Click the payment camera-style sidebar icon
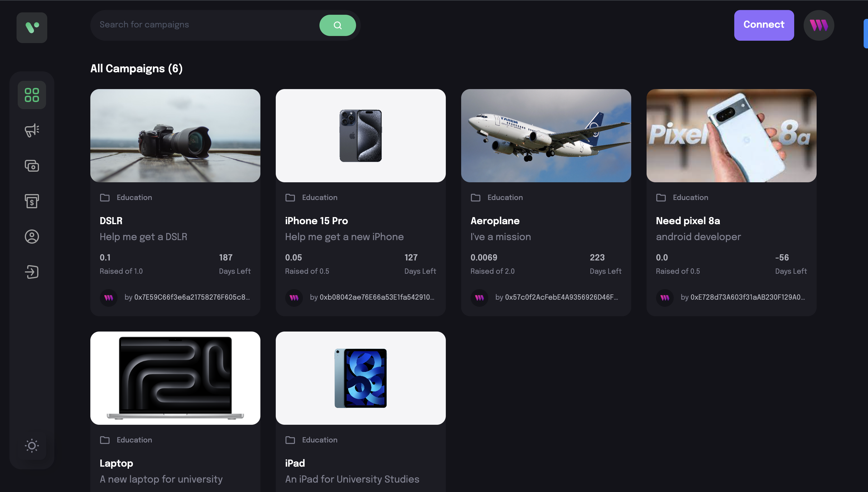This screenshot has width=868, height=492. (32, 165)
